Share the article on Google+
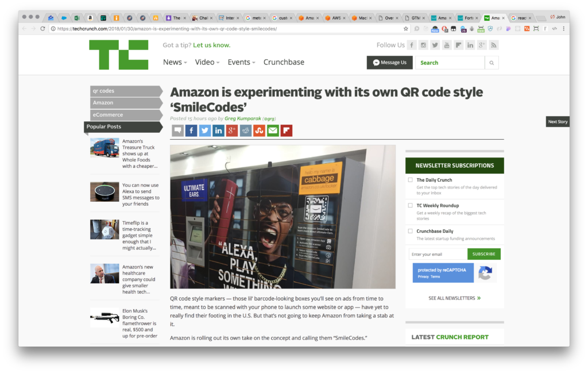The height and width of the screenshot is (373, 588). pos(232,130)
